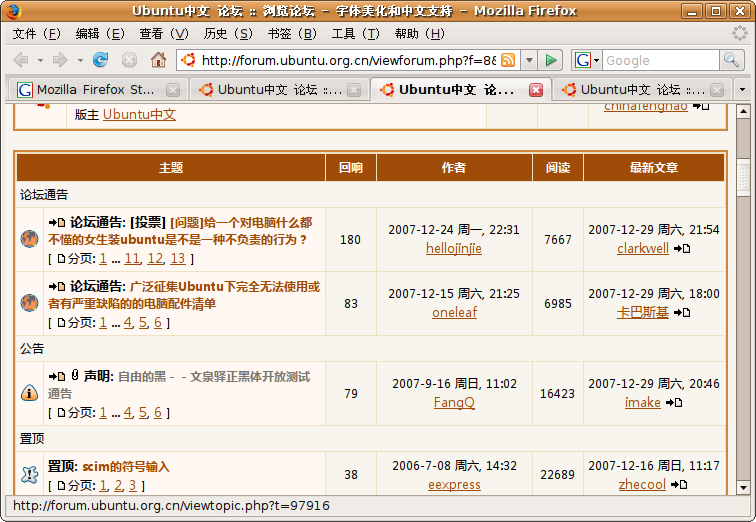The height and width of the screenshot is (522, 756).
Task: Click the search magnifier icon
Action: [x=731, y=60]
